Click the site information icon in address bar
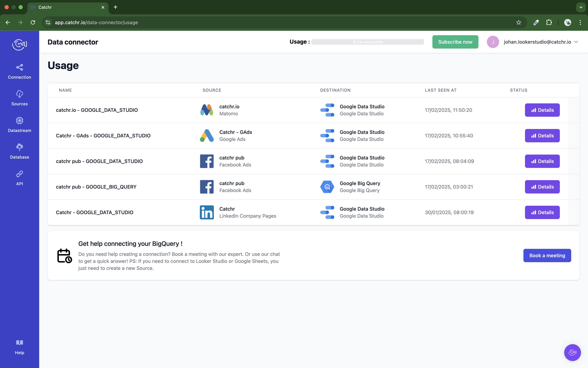 click(48, 22)
